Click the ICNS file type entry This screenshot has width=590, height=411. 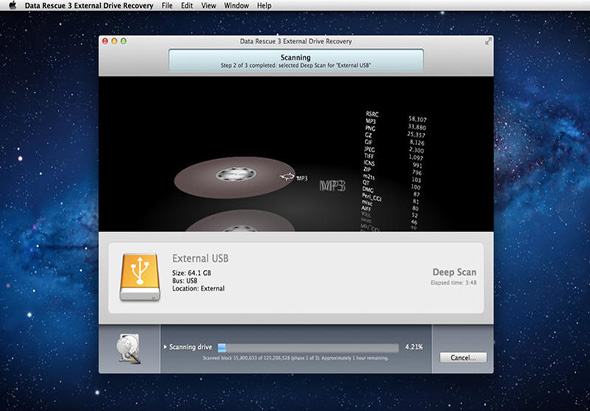(369, 163)
